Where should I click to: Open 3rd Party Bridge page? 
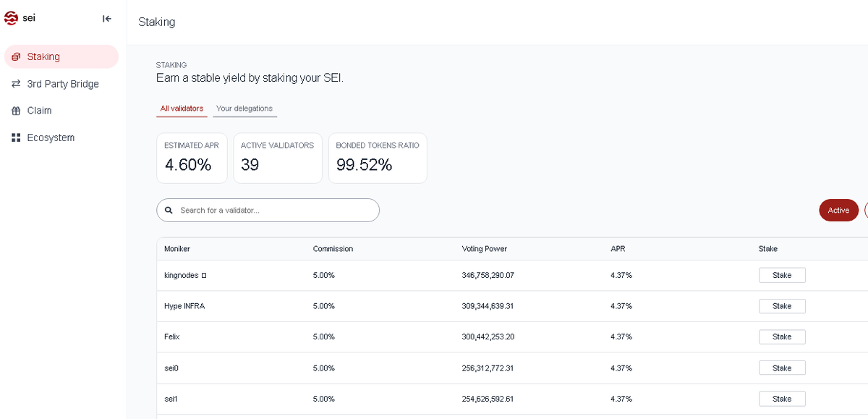coord(61,84)
